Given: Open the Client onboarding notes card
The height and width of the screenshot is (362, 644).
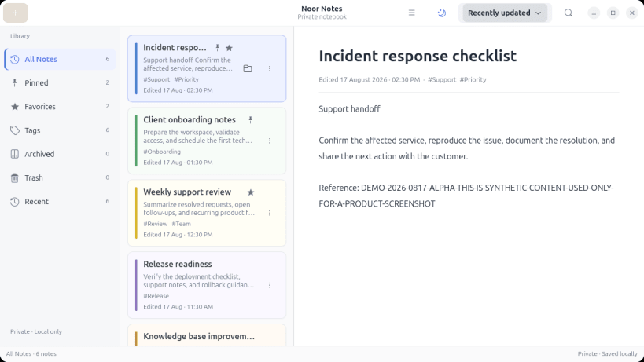Looking at the screenshot, I should click(207, 141).
